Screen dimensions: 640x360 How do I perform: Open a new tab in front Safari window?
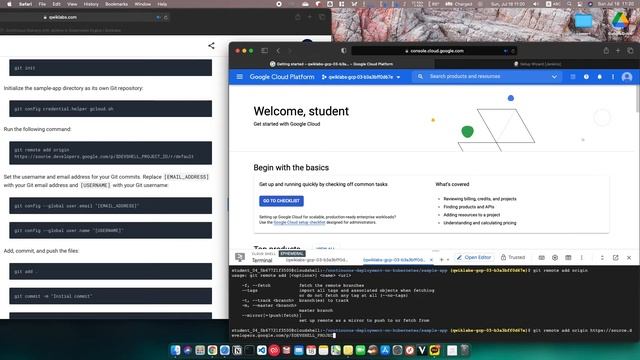(x=618, y=51)
